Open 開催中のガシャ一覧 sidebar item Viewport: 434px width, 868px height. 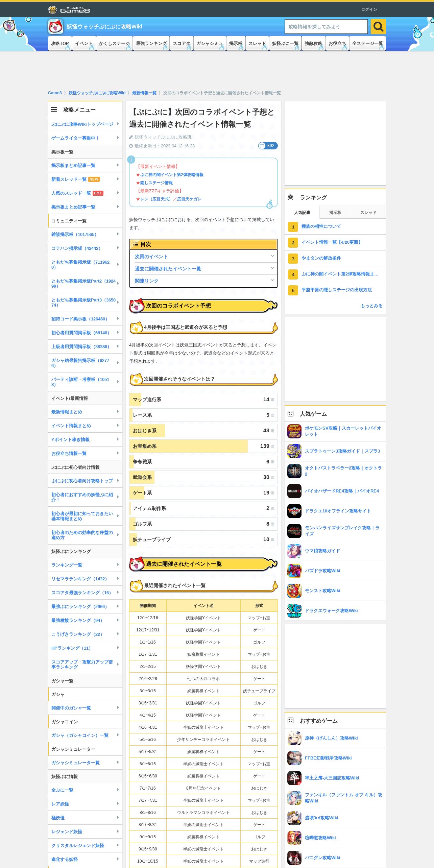point(85,708)
